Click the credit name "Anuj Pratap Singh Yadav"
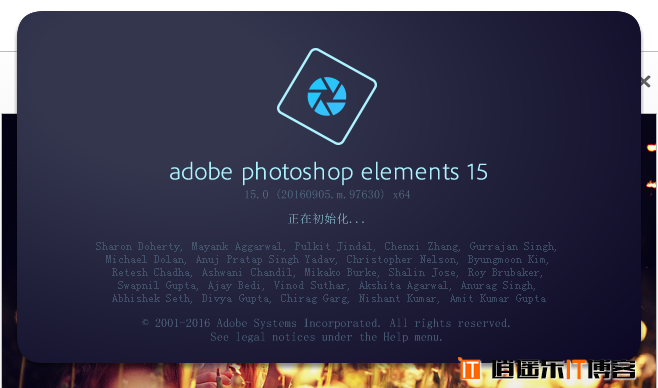Image resolution: width=658 pixels, height=388 pixels. (x=265, y=260)
